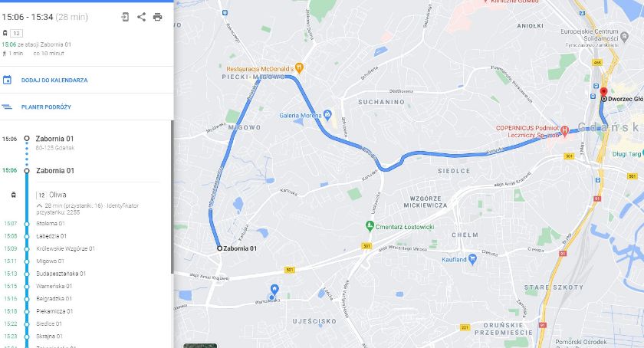Click the send-to-phone icon
644x348 pixels.
point(125,17)
